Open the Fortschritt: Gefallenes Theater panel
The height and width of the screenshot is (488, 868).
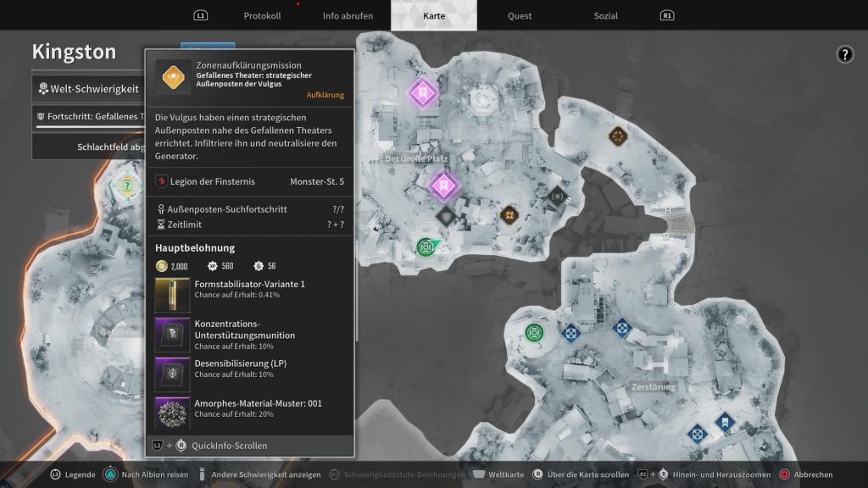(x=87, y=116)
